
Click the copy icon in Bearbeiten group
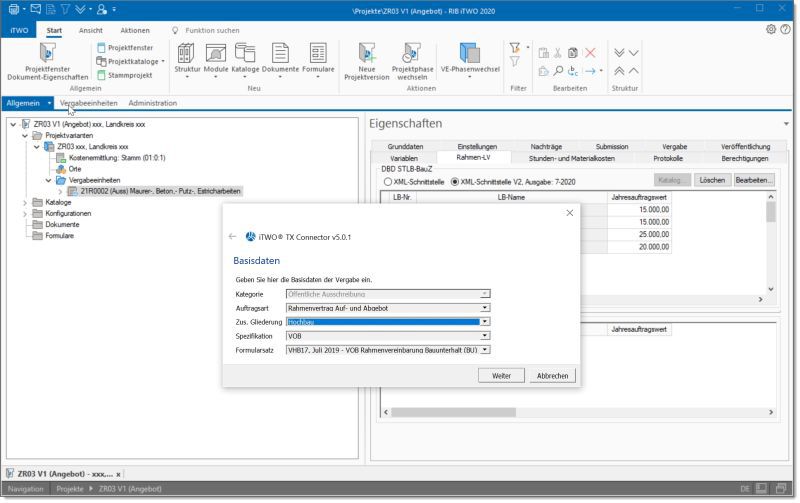point(573,53)
